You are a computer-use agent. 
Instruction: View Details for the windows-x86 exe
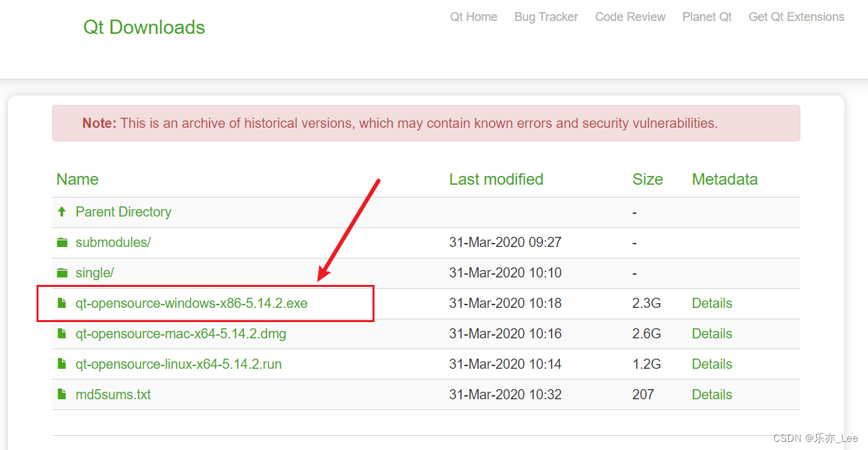(712, 303)
